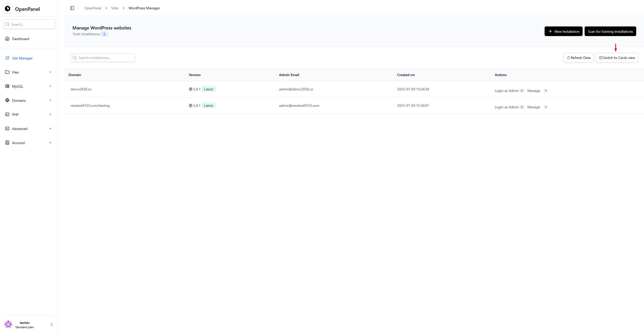
Task: Toggle the sidebar panel icon
Action: click(x=72, y=8)
